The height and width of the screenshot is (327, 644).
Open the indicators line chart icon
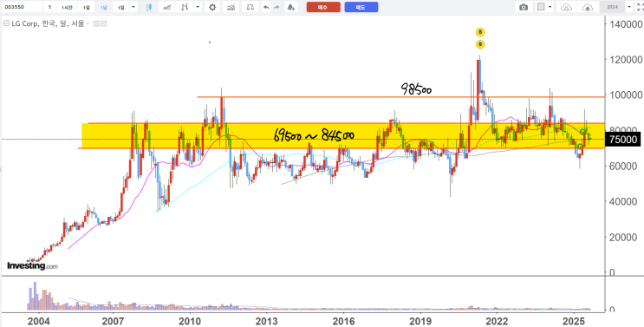coord(166,7)
